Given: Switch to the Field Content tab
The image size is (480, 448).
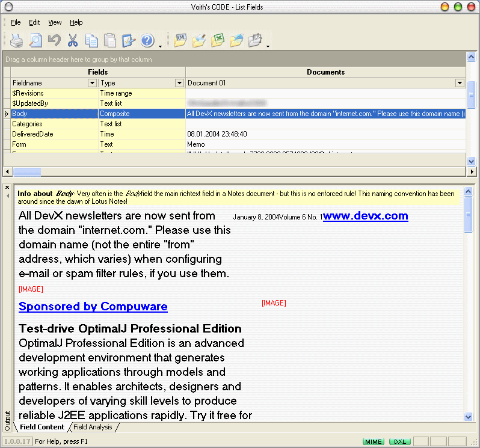Looking at the screenshot, I should tap(42, 427).
